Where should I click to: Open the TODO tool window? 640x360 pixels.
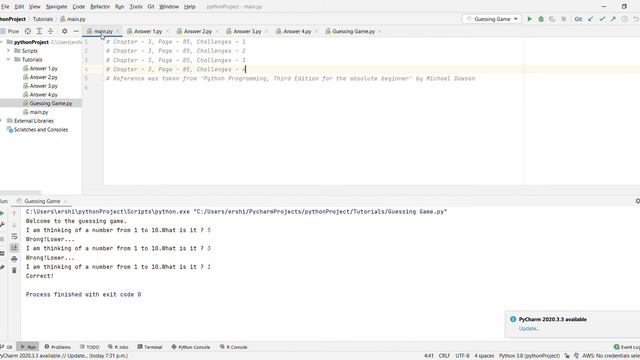(x=89, y=347)
